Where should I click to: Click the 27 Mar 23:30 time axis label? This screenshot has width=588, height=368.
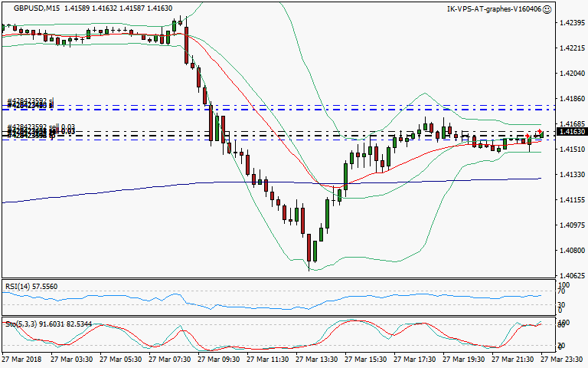pyautogui.click(x=562, y=359)
